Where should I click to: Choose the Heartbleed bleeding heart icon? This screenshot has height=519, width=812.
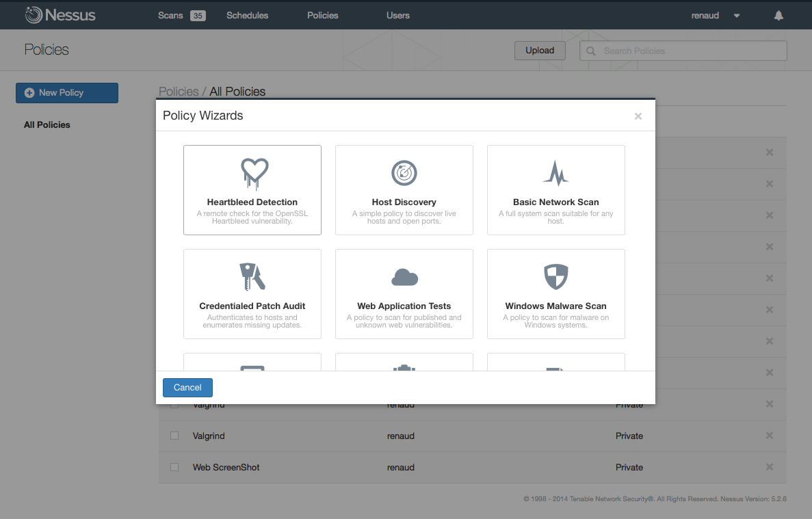click(x=254, y=174)
